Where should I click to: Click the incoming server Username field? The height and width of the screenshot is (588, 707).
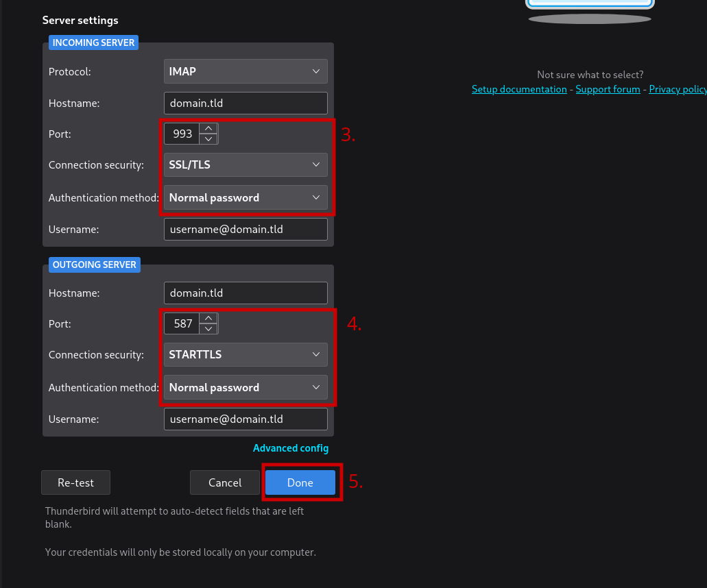[x=245, y=230]
